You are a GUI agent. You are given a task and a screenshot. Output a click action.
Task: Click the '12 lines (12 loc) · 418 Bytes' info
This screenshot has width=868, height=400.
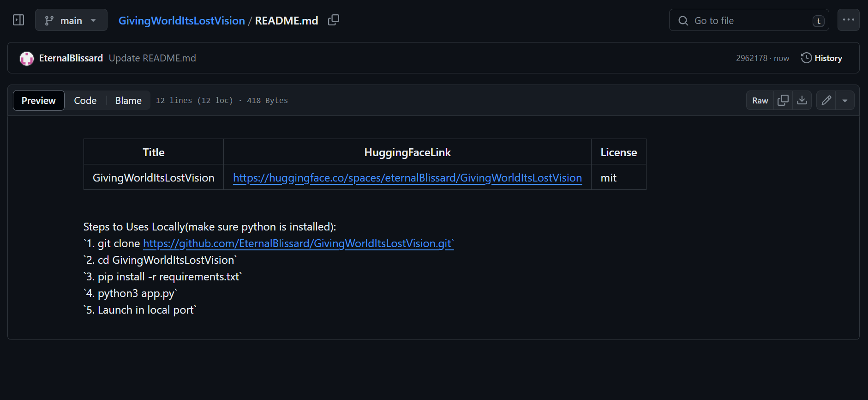point(222,100)
